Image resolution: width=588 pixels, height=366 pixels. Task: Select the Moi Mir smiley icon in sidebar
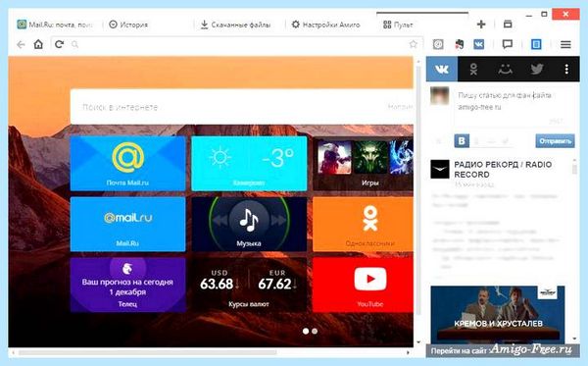pos(505,69)
